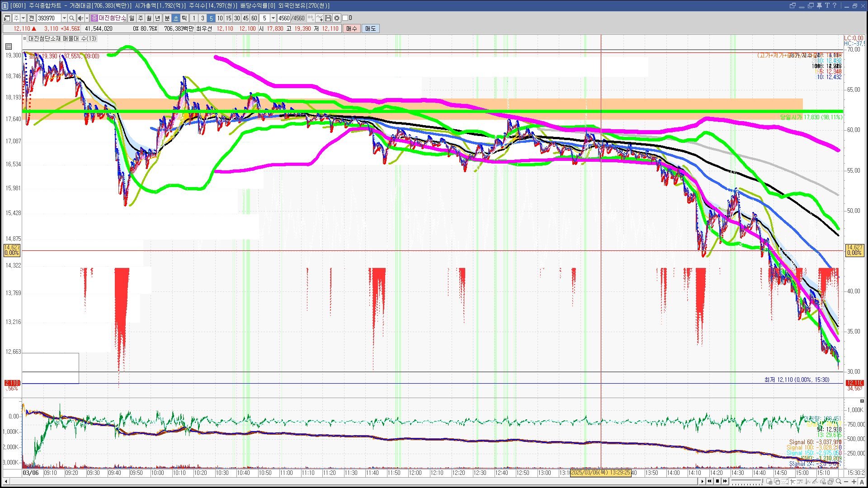Viewport: 868px width, 488px height.
Task: Click the fast forward replay button
Action: tap(725, 481)
